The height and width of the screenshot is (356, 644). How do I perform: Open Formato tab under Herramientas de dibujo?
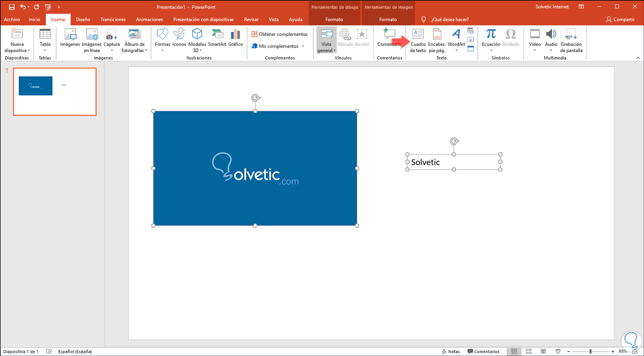point(334,19)
